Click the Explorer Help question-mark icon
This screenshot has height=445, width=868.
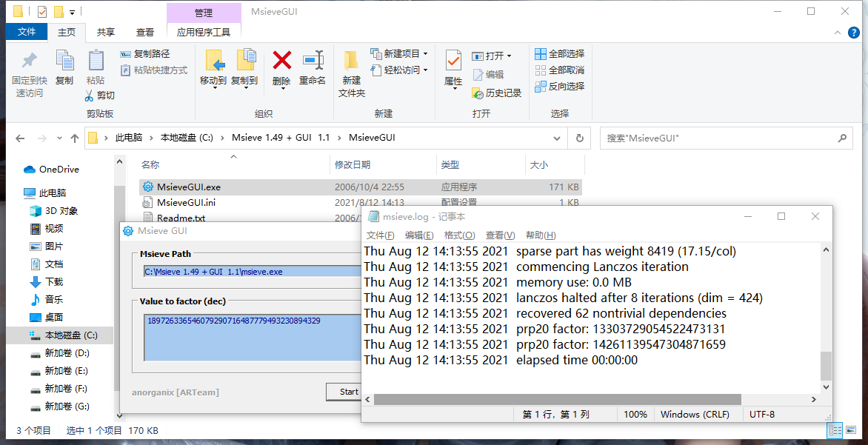(x=854, y=33)
